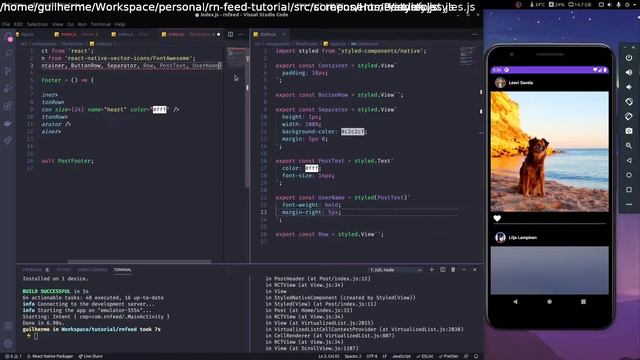Open the Run menu

pos(82,24)
